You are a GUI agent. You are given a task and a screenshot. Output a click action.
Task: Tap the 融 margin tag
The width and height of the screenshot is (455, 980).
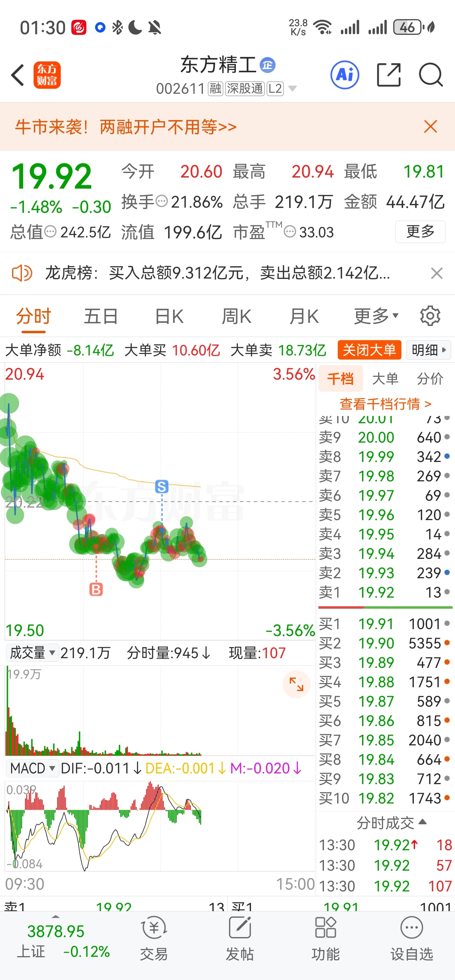pyautogui.click(x=215, y=89)
